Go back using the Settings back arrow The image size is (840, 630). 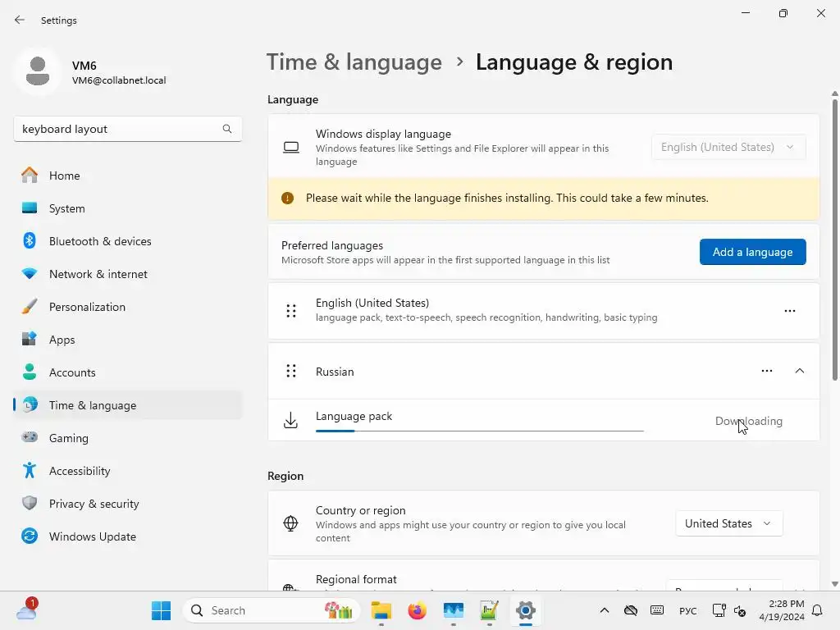click(x=20, y=20)
